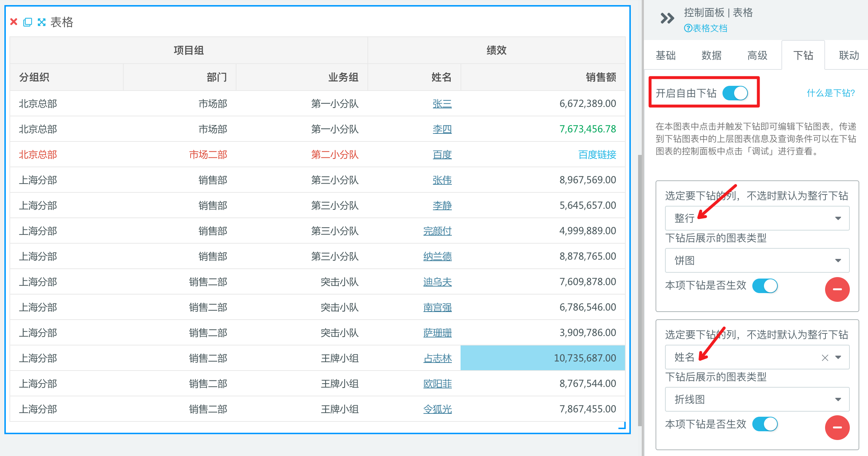The height and width of the screenshot is (456, 868).
Task: Click the 部门 column header
Action: (180, 77)
